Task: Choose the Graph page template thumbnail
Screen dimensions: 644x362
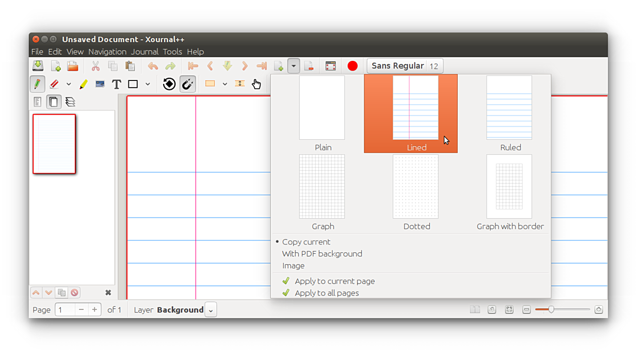Action: [322, 187]
